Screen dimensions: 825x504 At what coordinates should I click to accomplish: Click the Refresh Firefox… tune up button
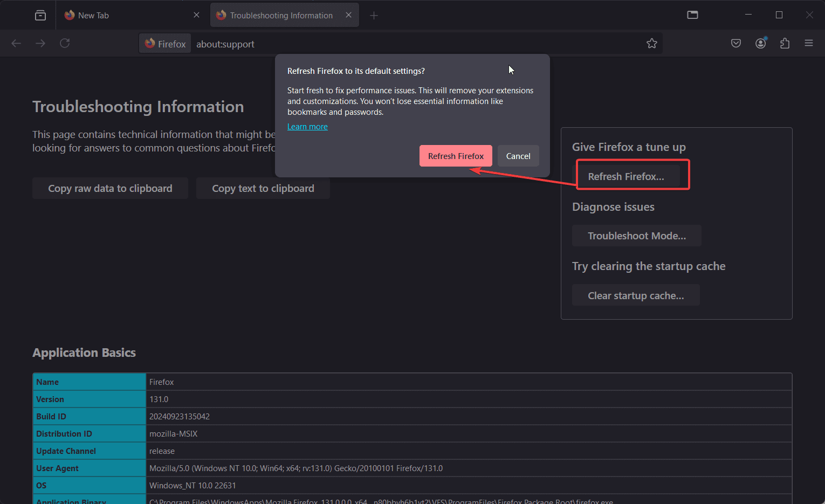pos(626,176)
